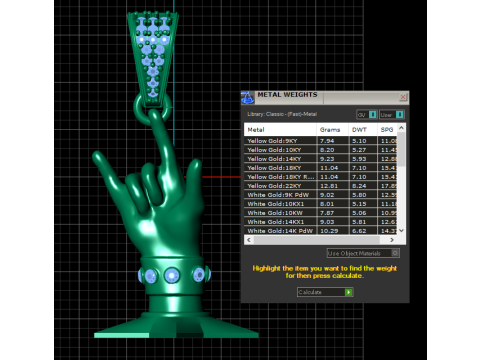Image resolution: width=480 pixels, height=360 pixels.
Task: Select the White Gold:14KX1 row
Action: tap(321, 222)
